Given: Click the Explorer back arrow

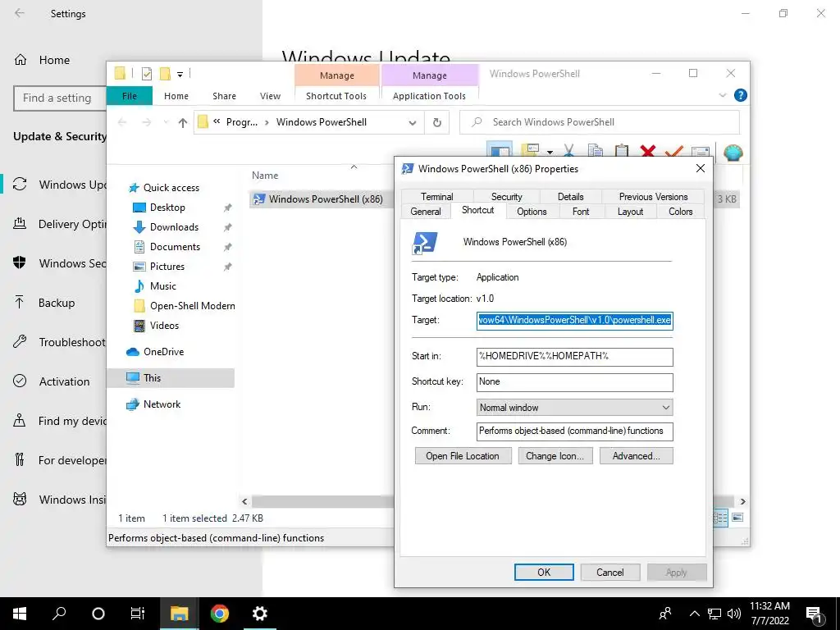Looking at the screenshot, I should click(x=122, y=123).
